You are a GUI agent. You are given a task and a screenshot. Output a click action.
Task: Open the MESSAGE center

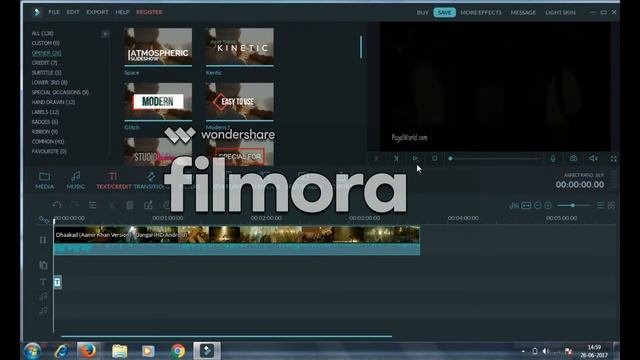click(523, 13)
